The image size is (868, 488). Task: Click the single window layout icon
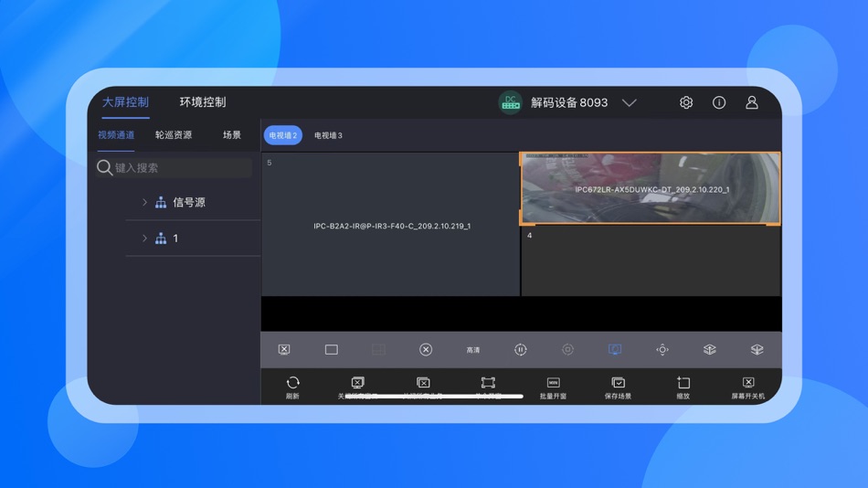pos(332,349)
